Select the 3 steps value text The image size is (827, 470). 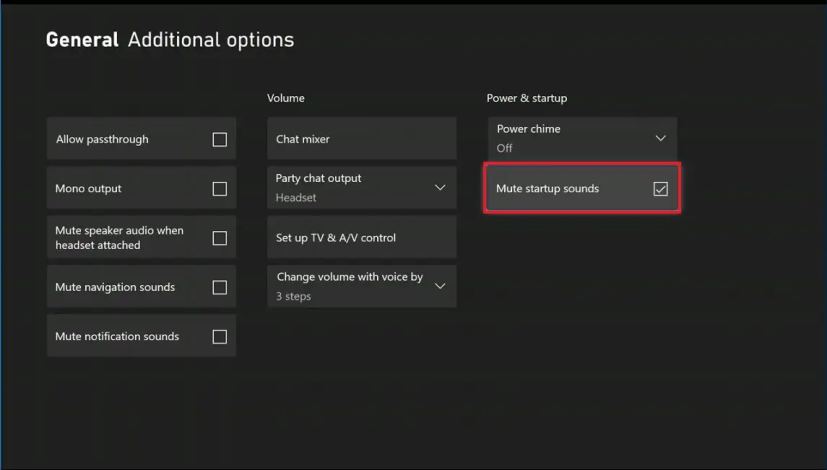293,296
